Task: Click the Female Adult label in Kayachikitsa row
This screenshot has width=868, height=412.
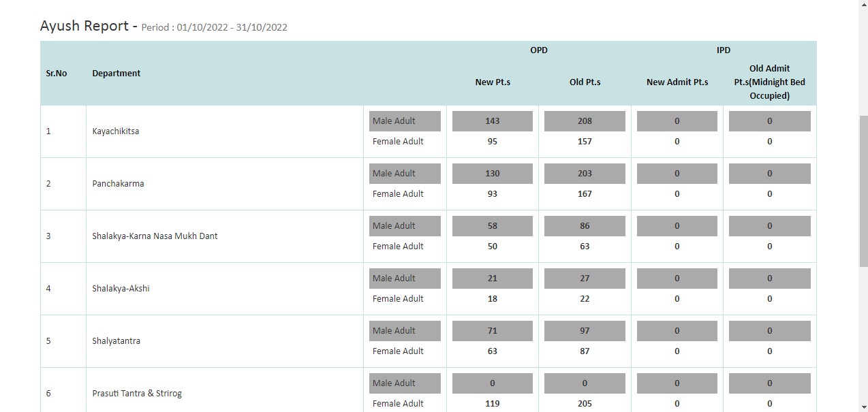Action: coord(398,142)
